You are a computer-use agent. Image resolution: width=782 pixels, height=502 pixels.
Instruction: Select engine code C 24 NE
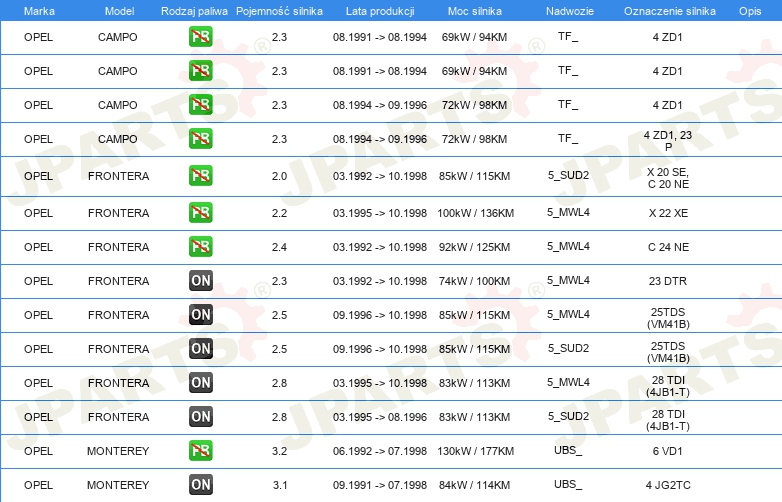point(668,247)
